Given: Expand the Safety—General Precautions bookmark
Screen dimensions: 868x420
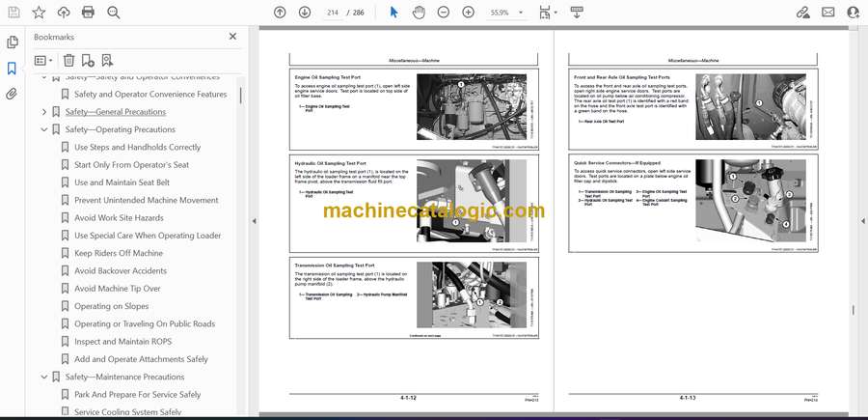Looking at the screenshot, I should [x=43, y=112].
